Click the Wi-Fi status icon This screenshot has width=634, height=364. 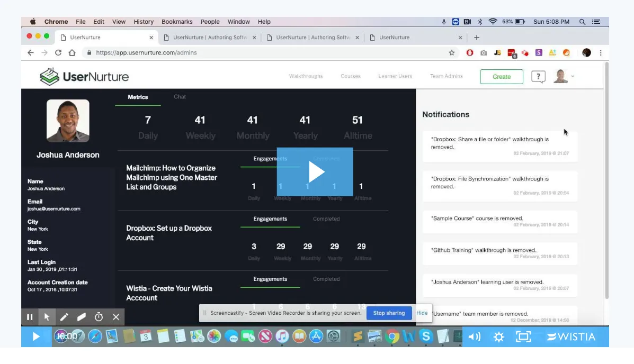(x=493, y=22)
